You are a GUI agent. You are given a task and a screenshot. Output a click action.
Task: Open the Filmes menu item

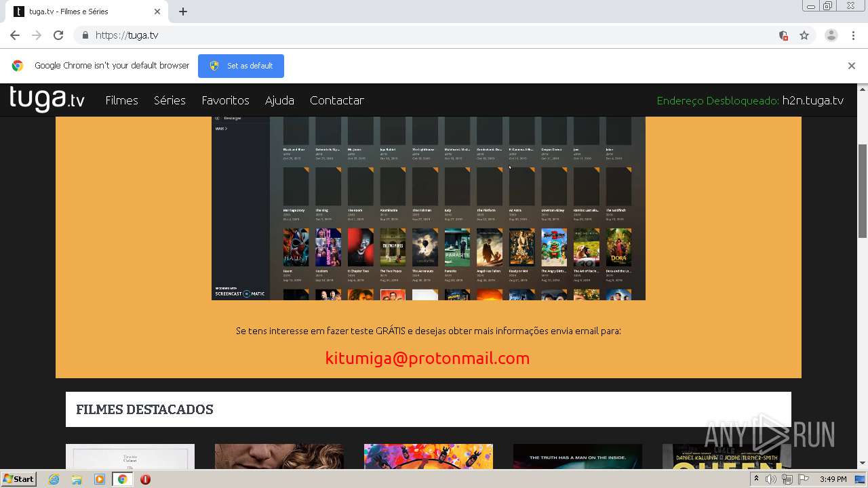(121, 100)
